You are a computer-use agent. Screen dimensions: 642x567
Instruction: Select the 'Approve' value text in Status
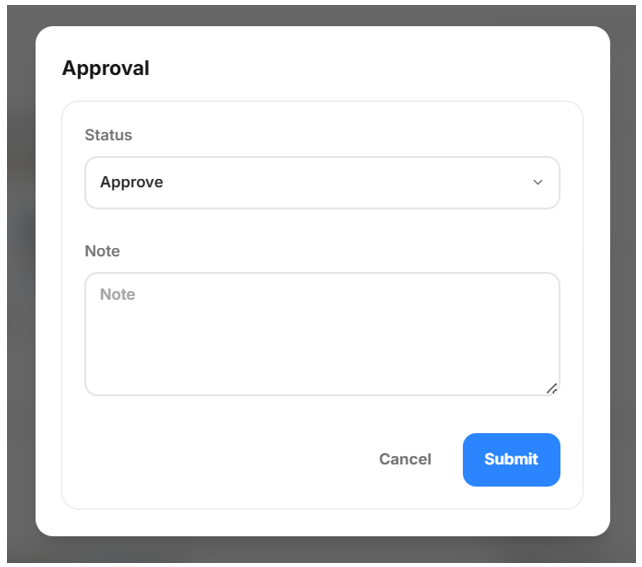(131, 182)
